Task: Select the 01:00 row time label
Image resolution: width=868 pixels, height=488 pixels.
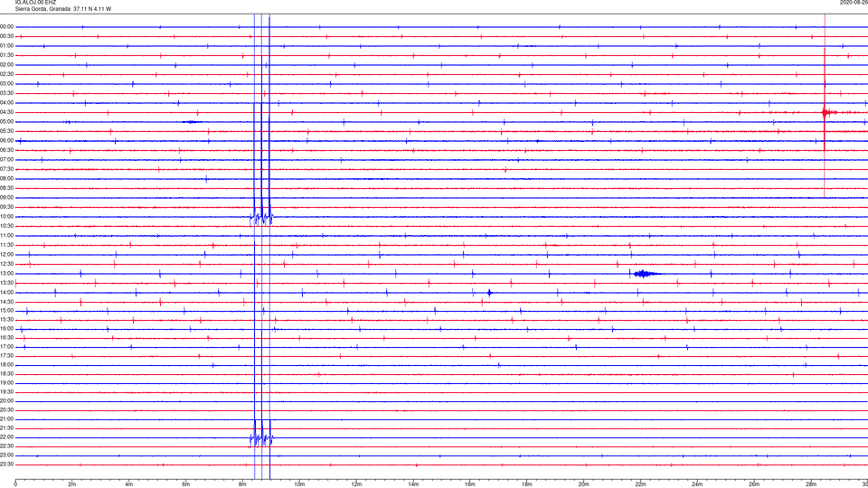Action: [6, 45]
